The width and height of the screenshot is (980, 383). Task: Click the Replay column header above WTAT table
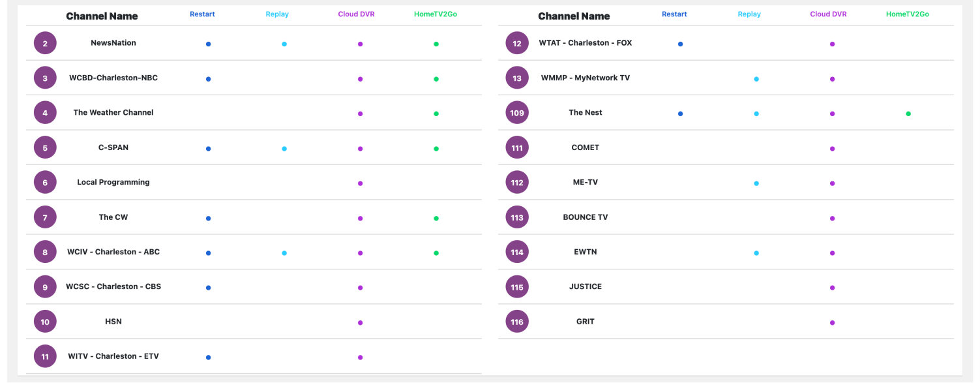[x=749, y=14]
